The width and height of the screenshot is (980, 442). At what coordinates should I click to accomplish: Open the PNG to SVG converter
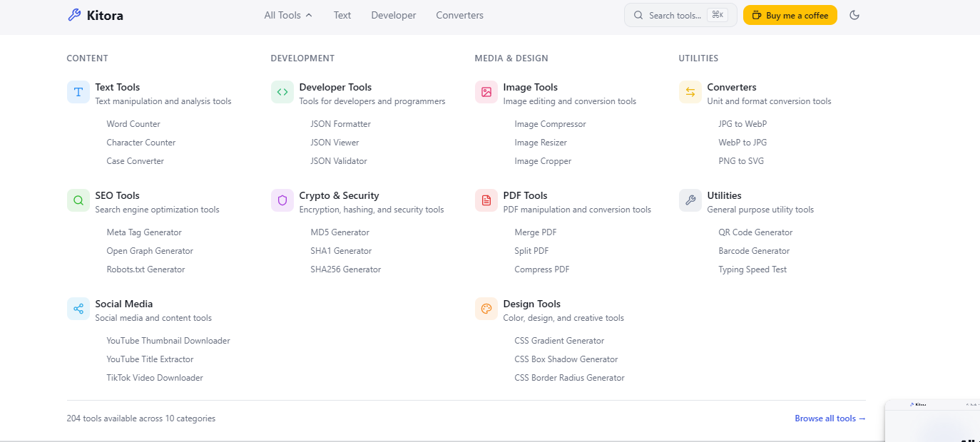point(741,161)
